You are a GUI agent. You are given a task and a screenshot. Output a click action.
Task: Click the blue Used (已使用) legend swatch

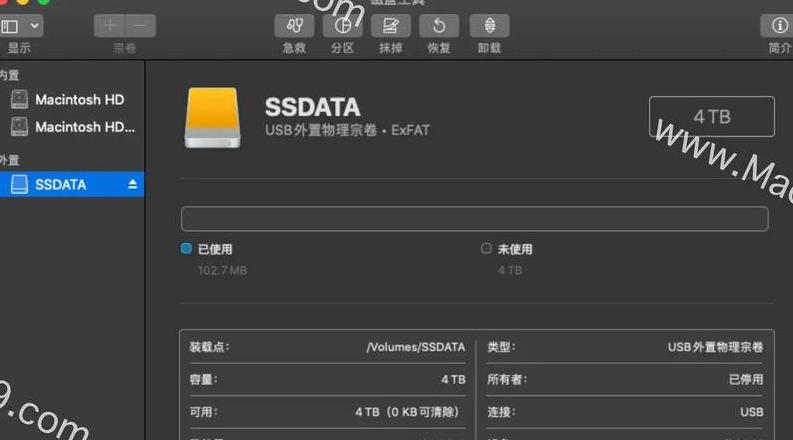[x=186, y=248]
